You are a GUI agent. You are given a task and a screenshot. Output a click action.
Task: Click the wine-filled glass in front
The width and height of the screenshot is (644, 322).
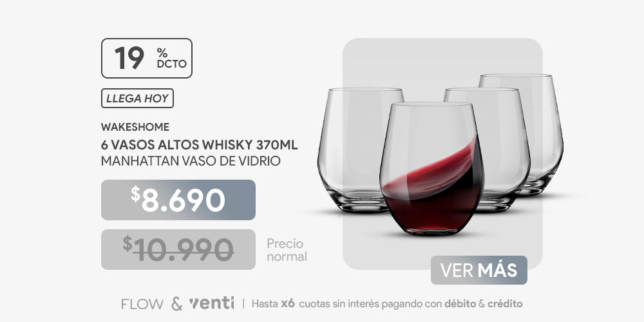[x=431, y=168]
